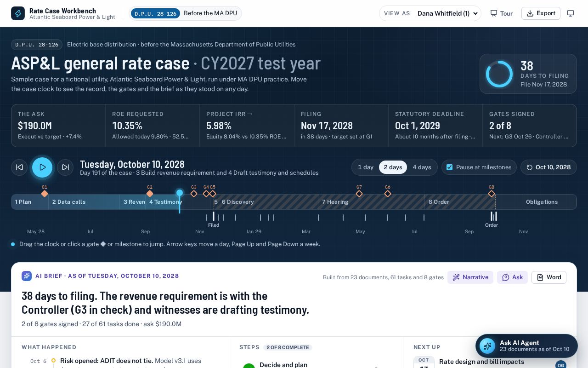Jump to the G7 gate diamond
Viewport: 588px width, 368px height.
(x=359, y=194)
